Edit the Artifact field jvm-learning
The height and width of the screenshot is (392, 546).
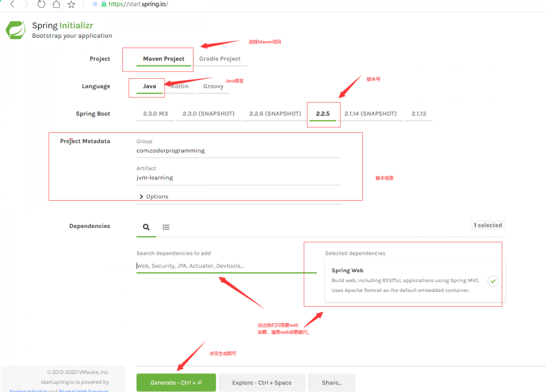tap(239, 178)
